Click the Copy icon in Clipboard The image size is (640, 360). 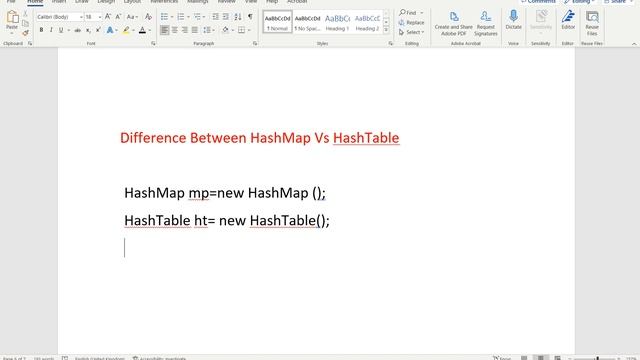tap(25, 24)
